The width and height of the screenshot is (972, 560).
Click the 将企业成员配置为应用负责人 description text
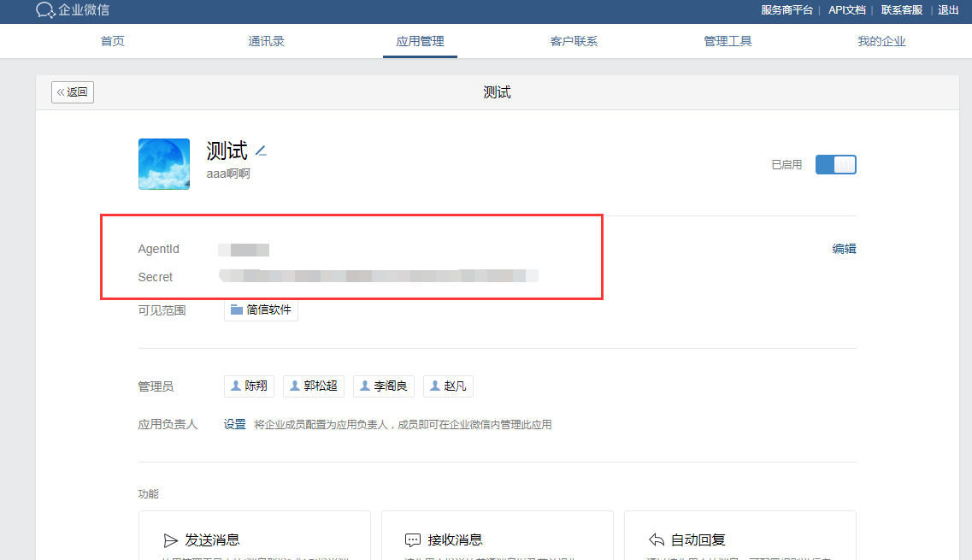pyautogui.click(x=403, y=425)
